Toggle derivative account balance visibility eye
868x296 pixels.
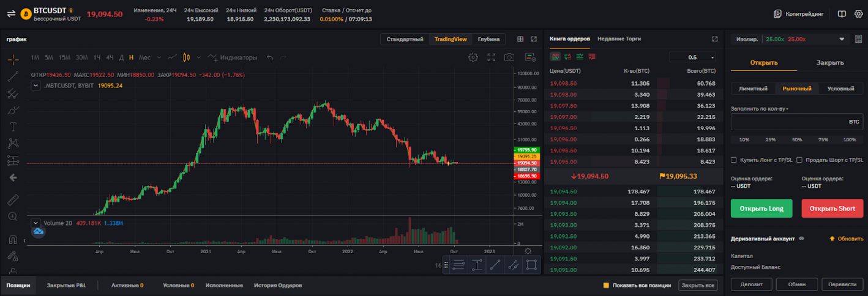tap(801, 239)
